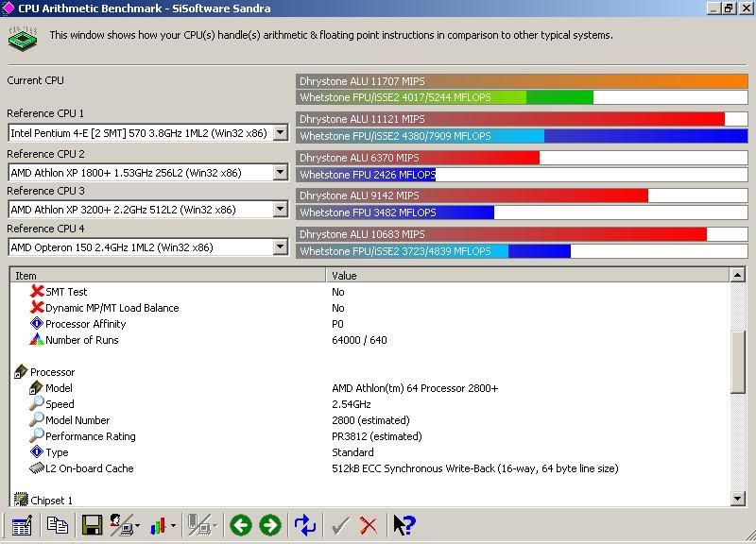Click the Processor Affinity diamond icon

pos(37,323)
